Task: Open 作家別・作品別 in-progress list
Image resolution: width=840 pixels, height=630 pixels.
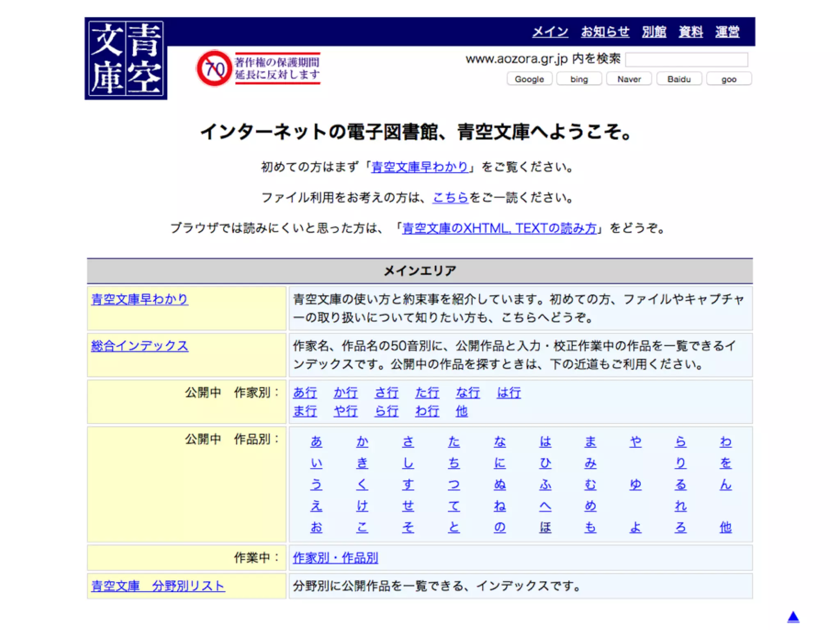Action: coord(335,558)
